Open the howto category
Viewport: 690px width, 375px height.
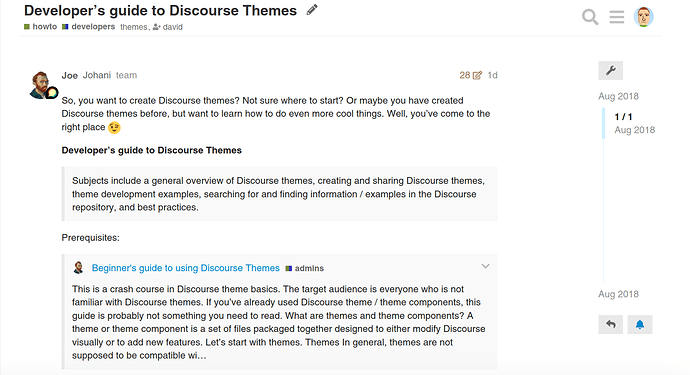[40, 26]
